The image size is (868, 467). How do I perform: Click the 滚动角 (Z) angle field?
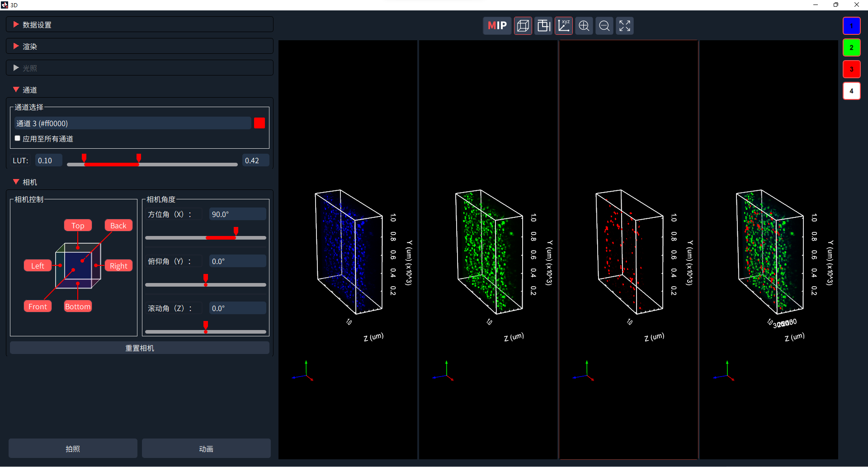tap(238, 308)
